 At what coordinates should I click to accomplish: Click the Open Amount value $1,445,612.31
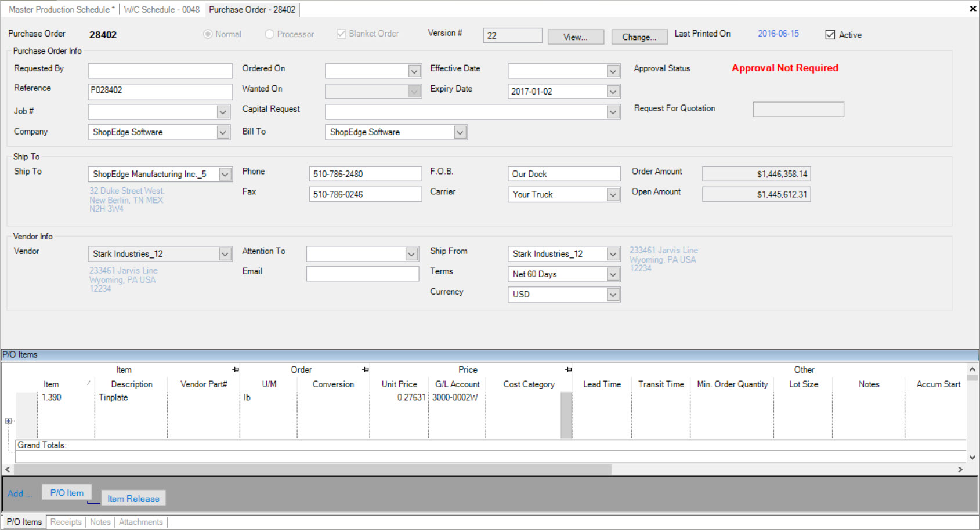pos(756,194)
